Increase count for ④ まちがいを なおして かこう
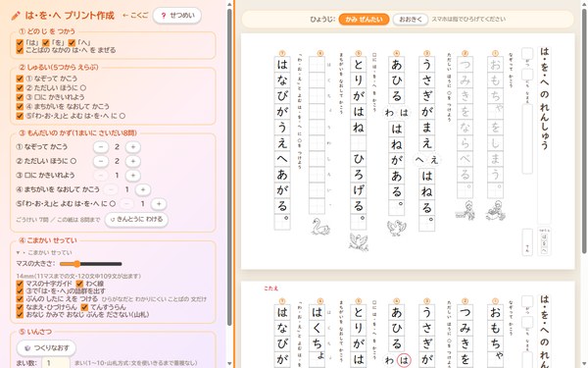Screen dimensions: 588x368 143,189
